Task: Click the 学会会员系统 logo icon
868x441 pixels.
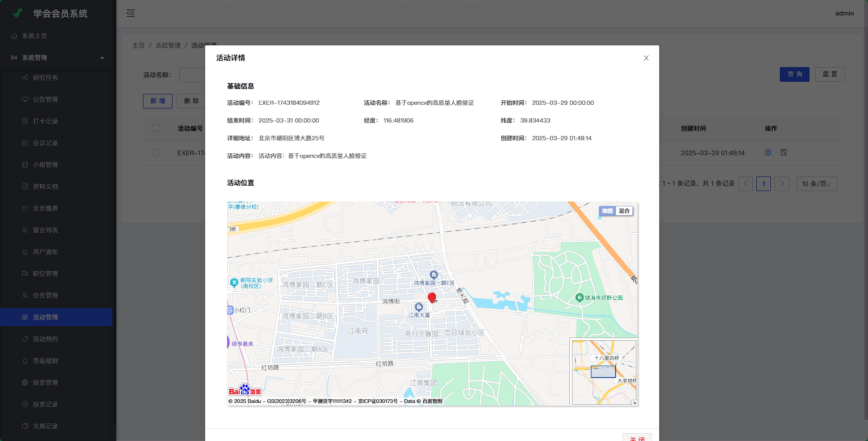Action: pyautogui.click(x=18, y=14)
